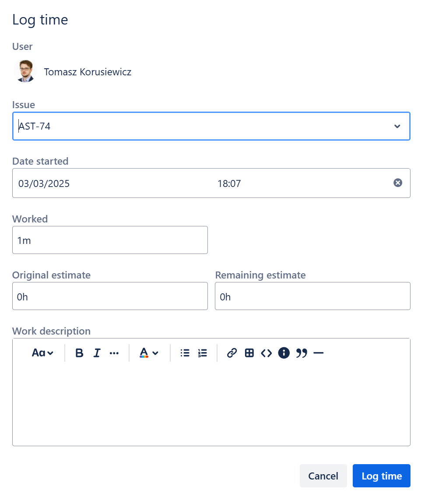Toggle italic formatting in the editor toolbar
Screen dimensions: 421x504
pos(97,353)
